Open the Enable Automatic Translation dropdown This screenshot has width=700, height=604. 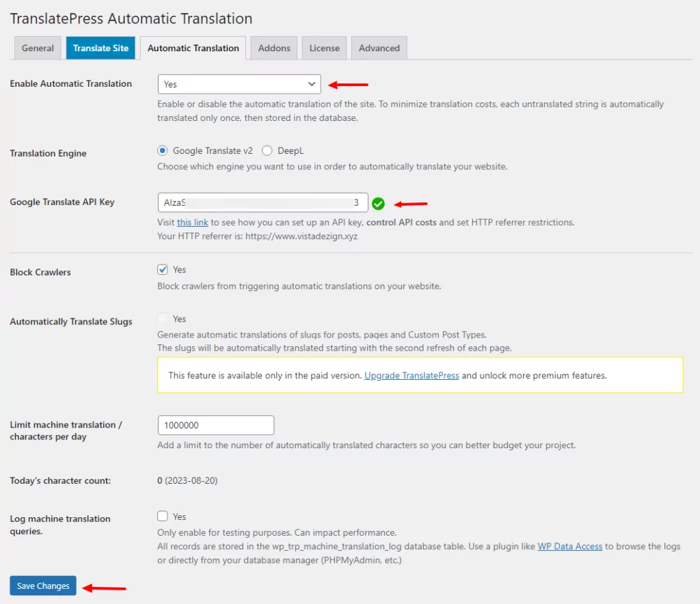click(x=239, y=84)
